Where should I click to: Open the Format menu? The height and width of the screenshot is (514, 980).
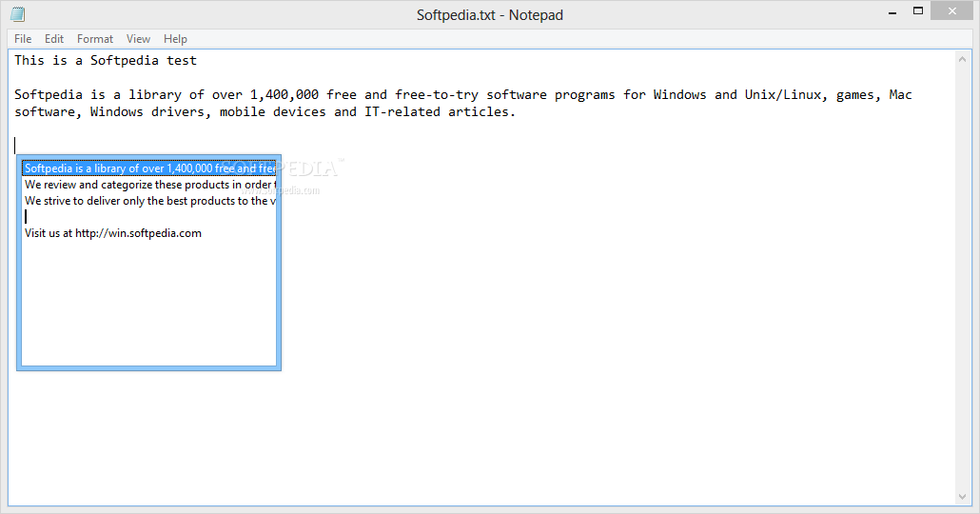pos(95,39)
